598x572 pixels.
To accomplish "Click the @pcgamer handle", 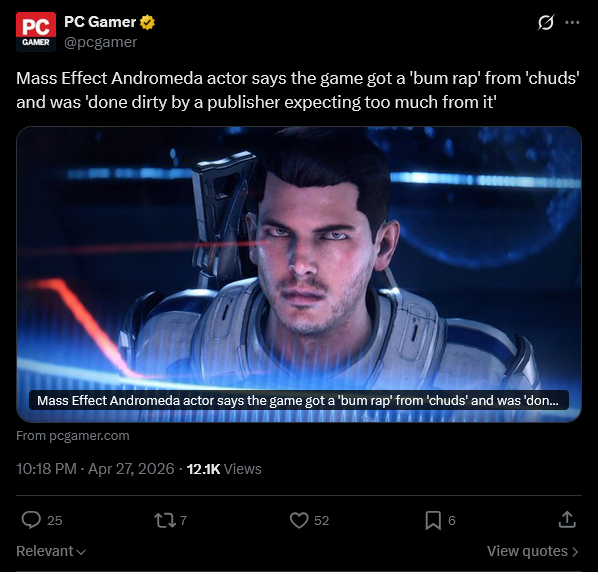I will coord(100,42).
